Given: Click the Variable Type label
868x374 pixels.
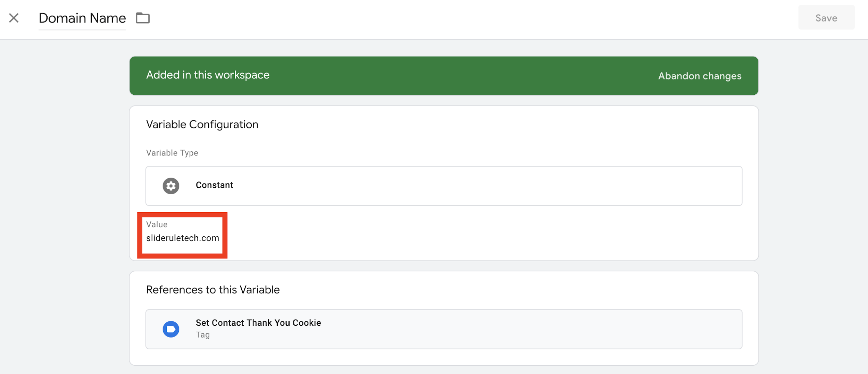Looking at the screenshot, I should (x=172, y=153).
